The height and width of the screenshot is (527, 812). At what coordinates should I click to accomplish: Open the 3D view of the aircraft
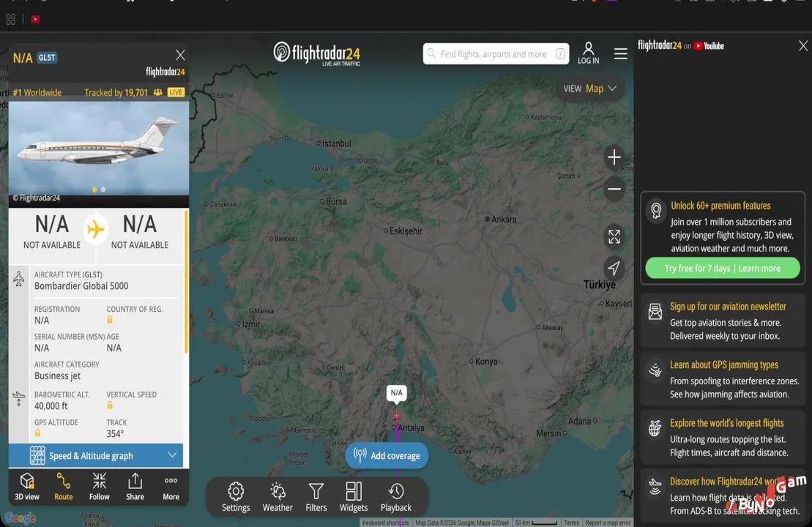coord(27,487)
